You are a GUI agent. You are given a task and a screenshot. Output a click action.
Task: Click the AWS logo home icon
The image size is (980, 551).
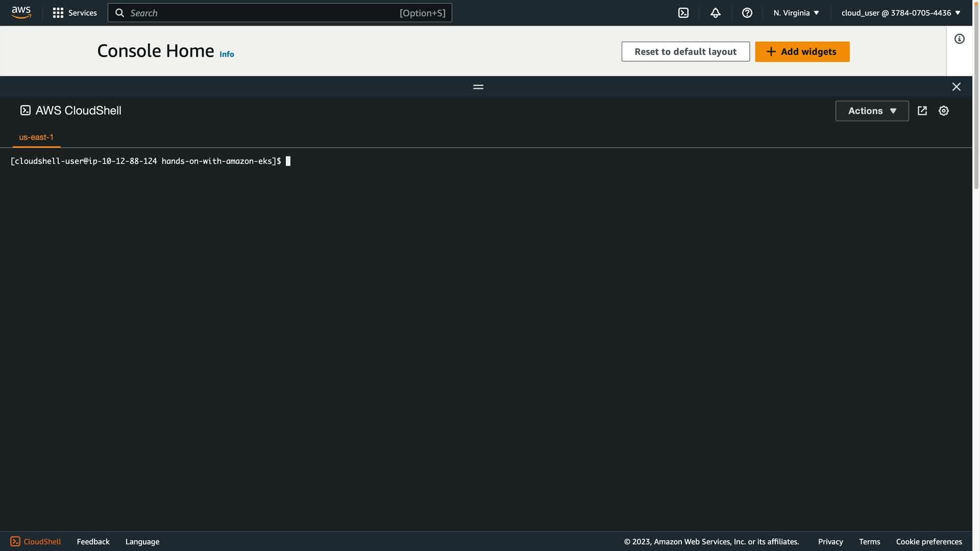(x=21, y=12)
